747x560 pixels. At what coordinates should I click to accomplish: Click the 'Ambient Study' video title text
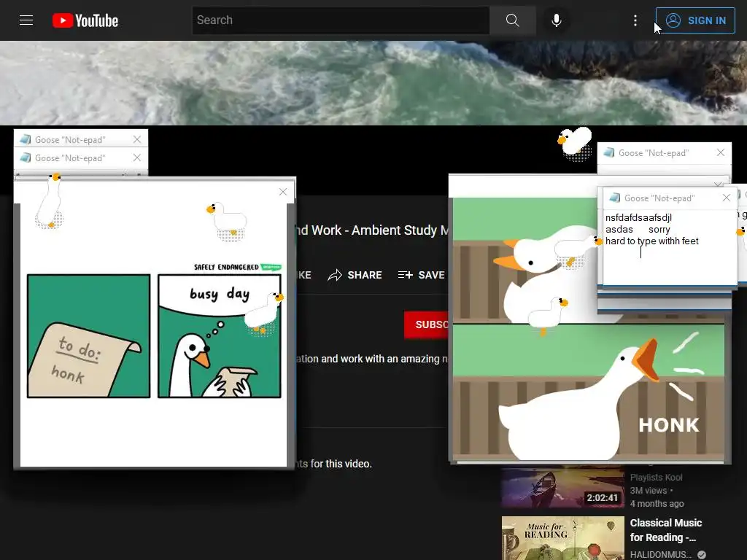click(x=372, y=230)
